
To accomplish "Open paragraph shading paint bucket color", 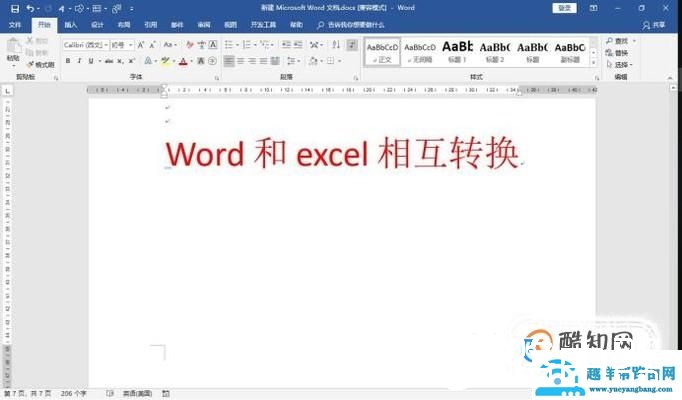I will [x=313, y=61].
